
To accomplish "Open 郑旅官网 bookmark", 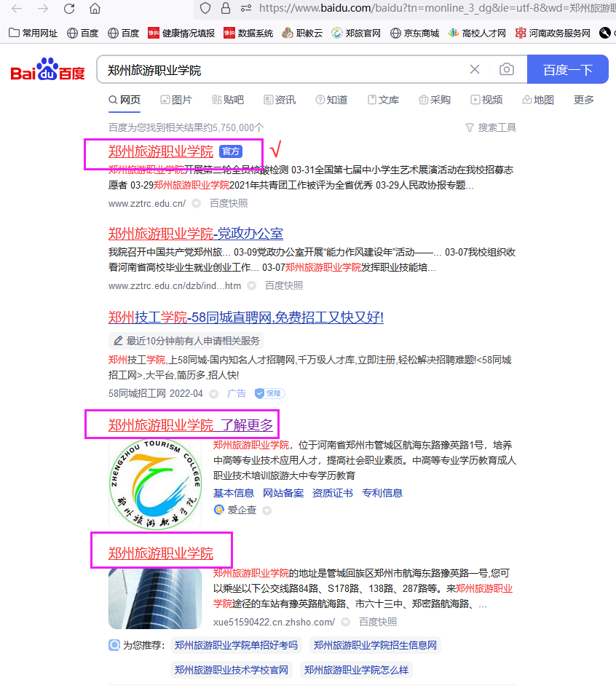I will [x=356, y=33].
